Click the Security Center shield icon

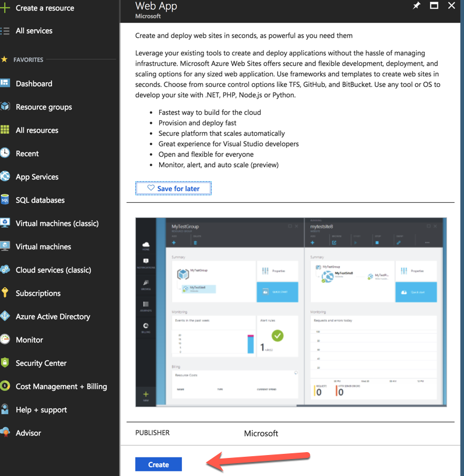[5, 362]
